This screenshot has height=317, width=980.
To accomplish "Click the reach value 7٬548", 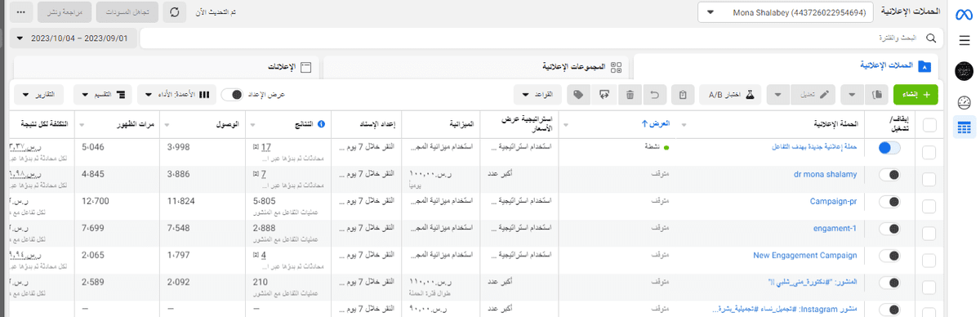I will [x=179, y=228].
